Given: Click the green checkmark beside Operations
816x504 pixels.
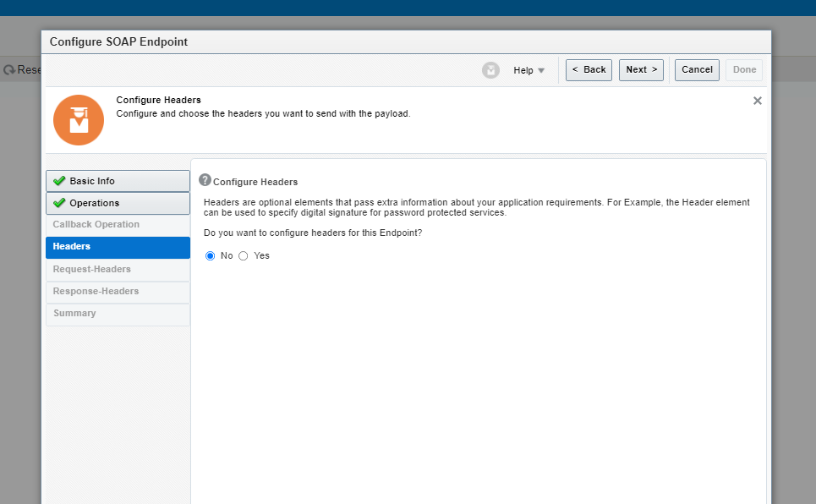Looking at the screenshot, I should pyautogui.click(x=59, y=203).
